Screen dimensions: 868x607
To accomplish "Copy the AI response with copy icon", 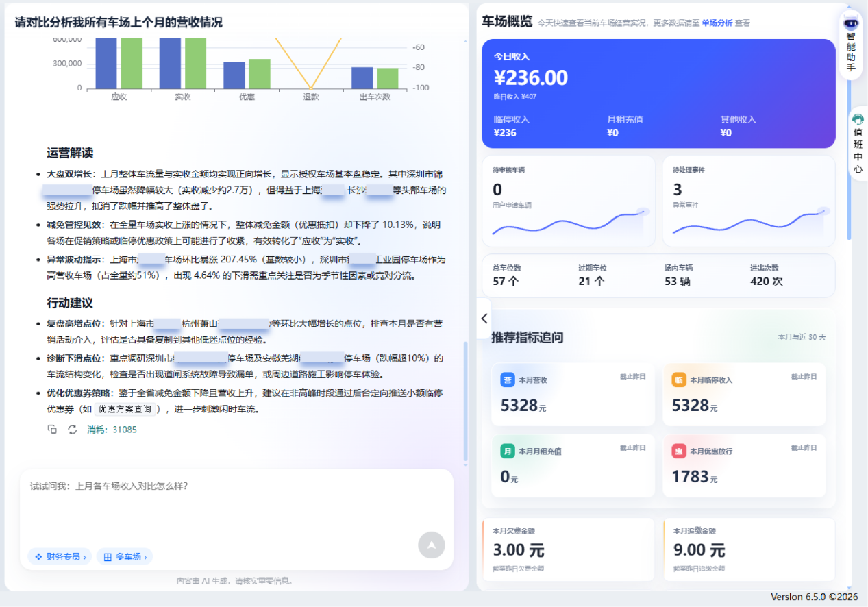I will [x=53, y=430].
